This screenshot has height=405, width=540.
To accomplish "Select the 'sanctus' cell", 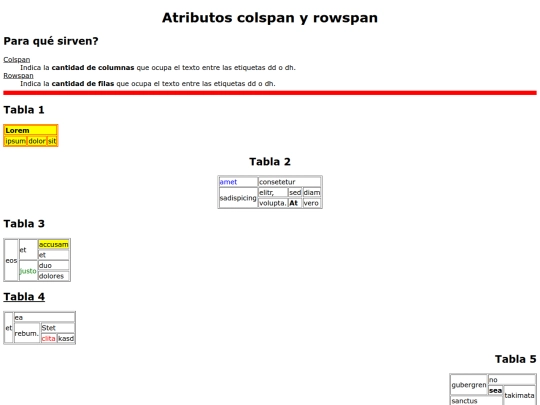I will 476,401.
